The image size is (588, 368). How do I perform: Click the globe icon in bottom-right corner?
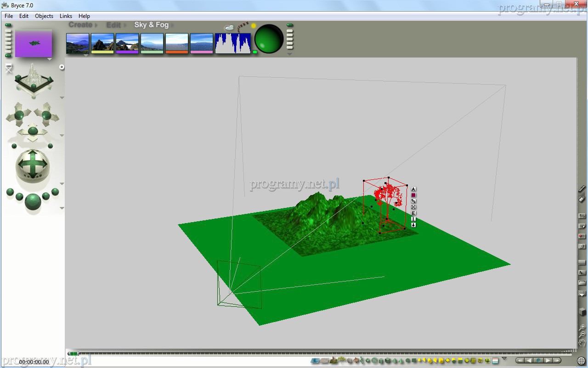tap(582, 361)
